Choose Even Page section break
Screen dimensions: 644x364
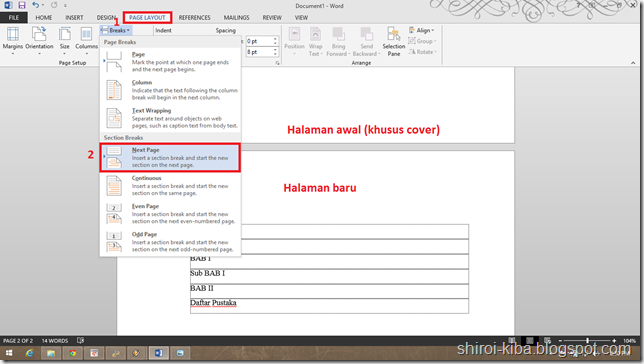170,214
